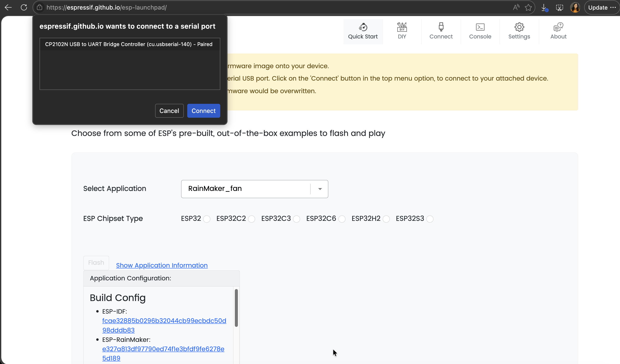
Task: Click the Console terminal icon
Action: pos(480,27)
